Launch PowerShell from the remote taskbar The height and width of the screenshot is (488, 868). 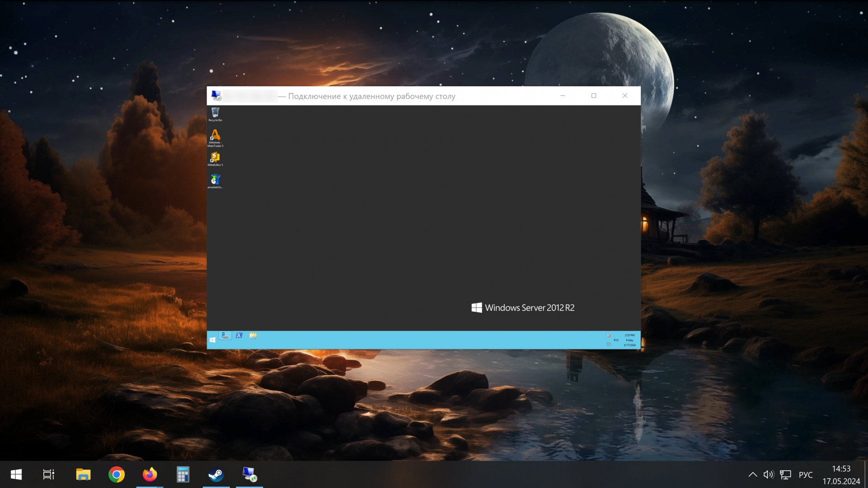pyautogui.click(x=239, y=336)
